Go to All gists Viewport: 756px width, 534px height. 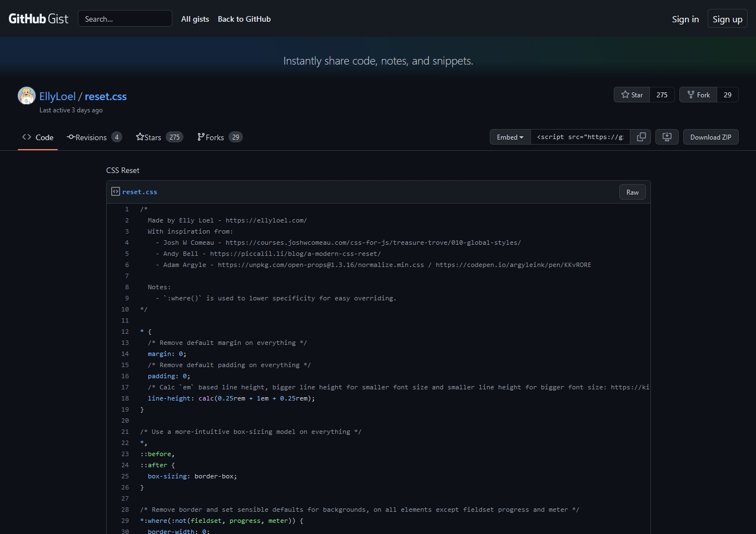pos(195,19)
